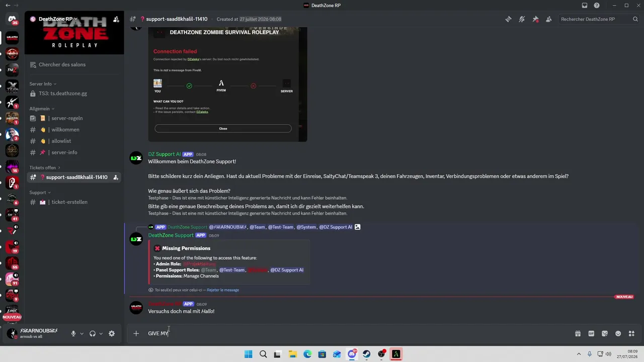This screenshot has height=362, width=644.
Task: Collapse the Server Info category
Action: click(43, 84)
